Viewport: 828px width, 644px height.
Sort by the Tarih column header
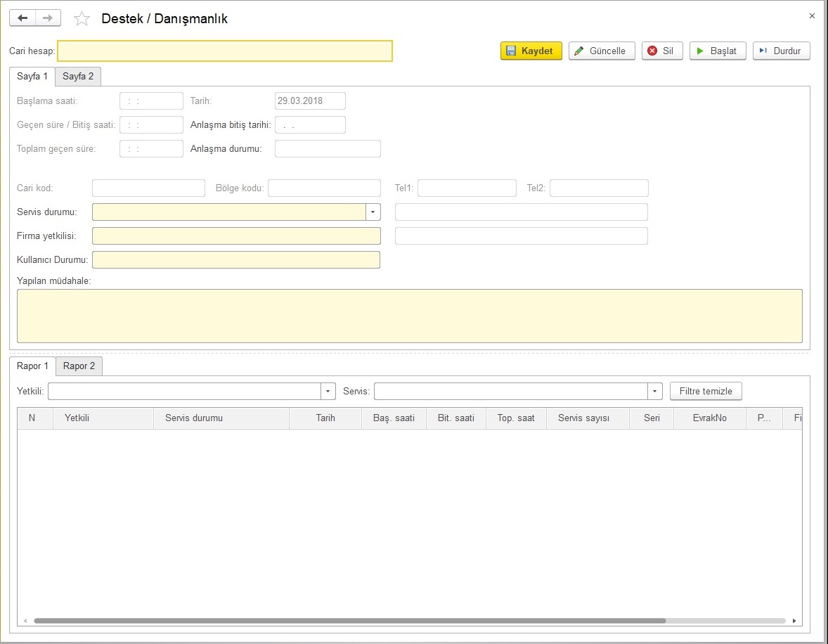coord(325,418)
